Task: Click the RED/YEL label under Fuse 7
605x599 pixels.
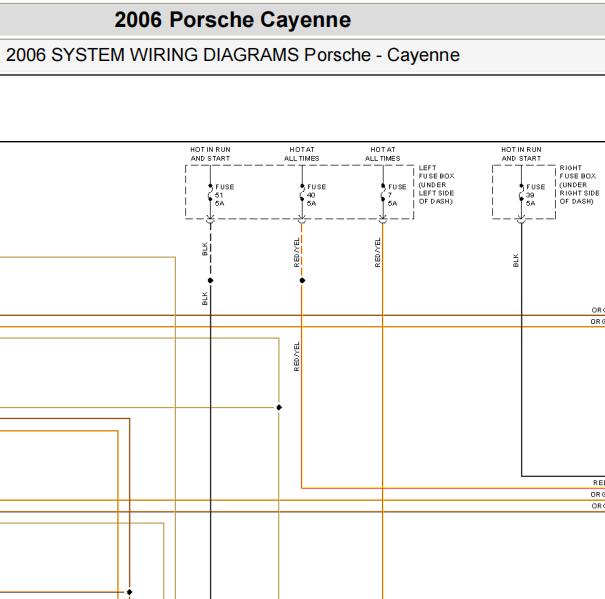Action: tap(377, 252)
